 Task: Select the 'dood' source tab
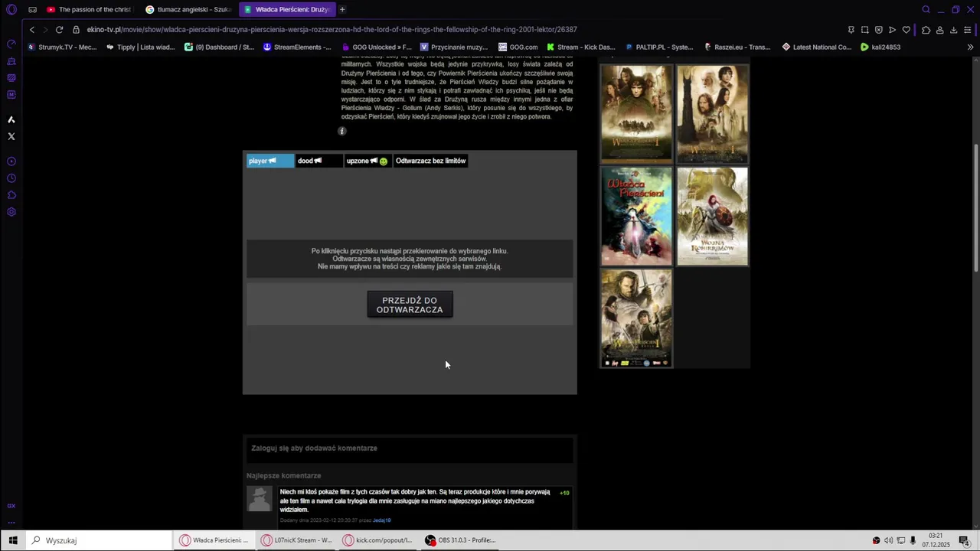click(318, 161)
